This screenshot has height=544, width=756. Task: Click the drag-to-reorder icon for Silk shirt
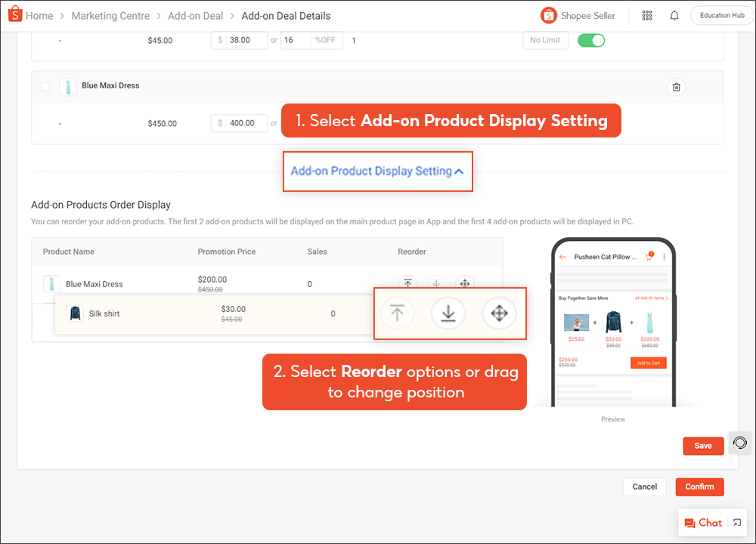coord(499,313)
